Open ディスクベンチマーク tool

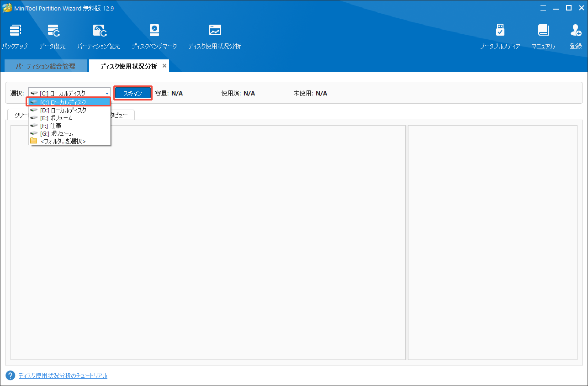click(154, 37)
